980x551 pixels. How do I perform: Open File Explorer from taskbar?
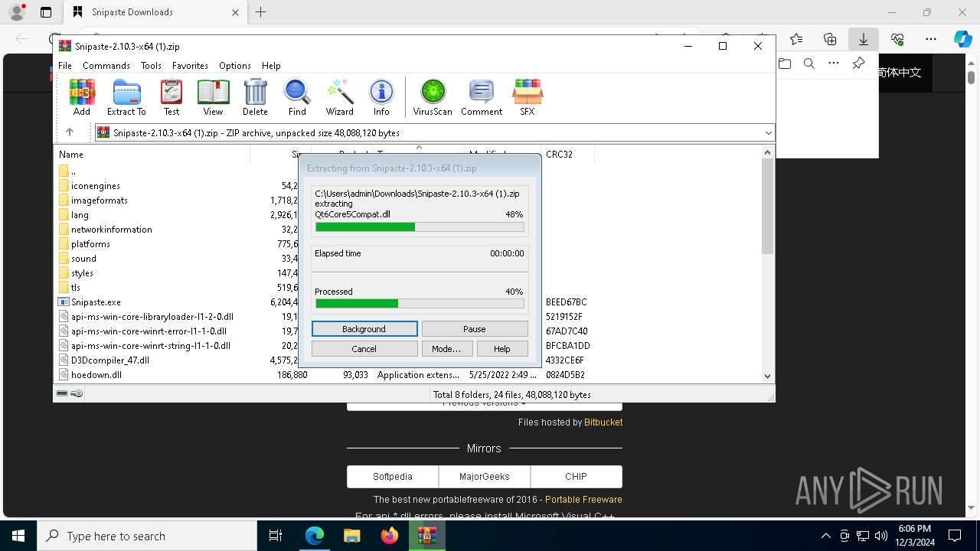point(352,536)
